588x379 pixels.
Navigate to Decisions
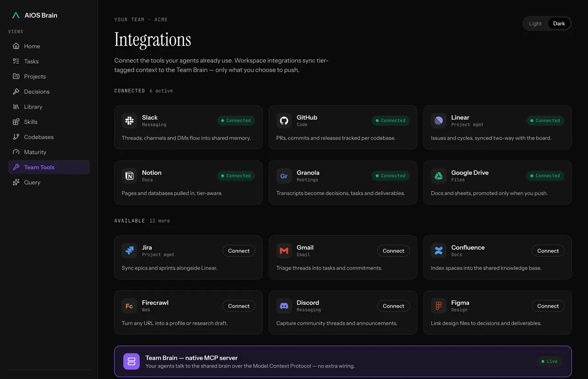(49, 92)
